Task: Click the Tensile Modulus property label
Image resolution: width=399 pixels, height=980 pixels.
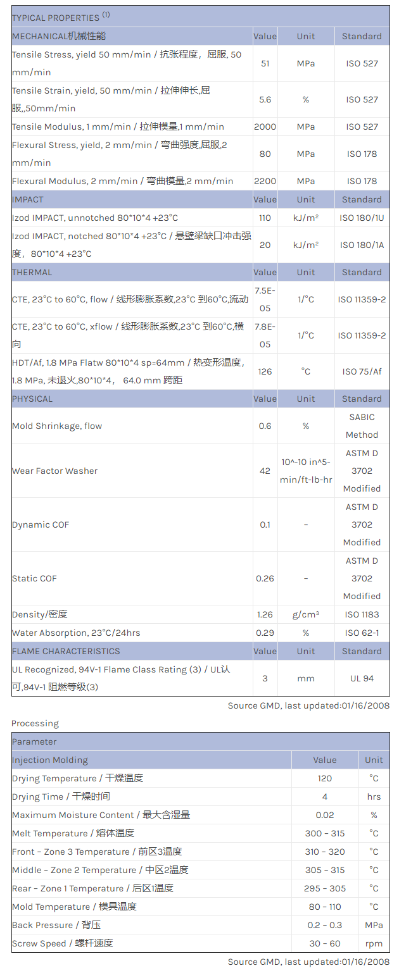Action: coord(118,127)
